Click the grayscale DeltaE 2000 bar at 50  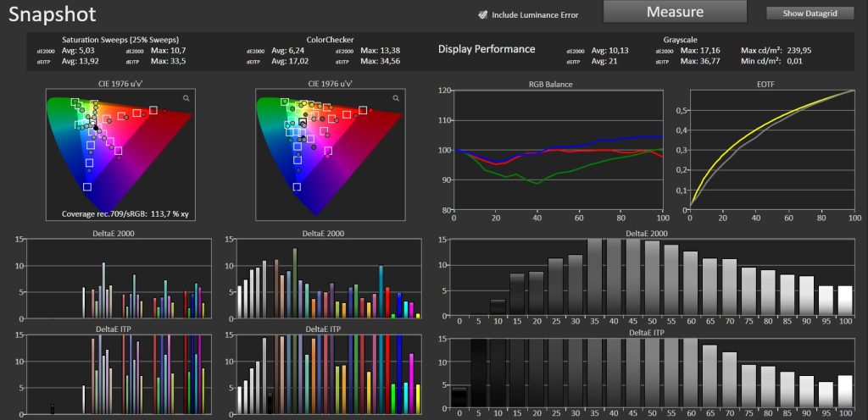point(652,278)
